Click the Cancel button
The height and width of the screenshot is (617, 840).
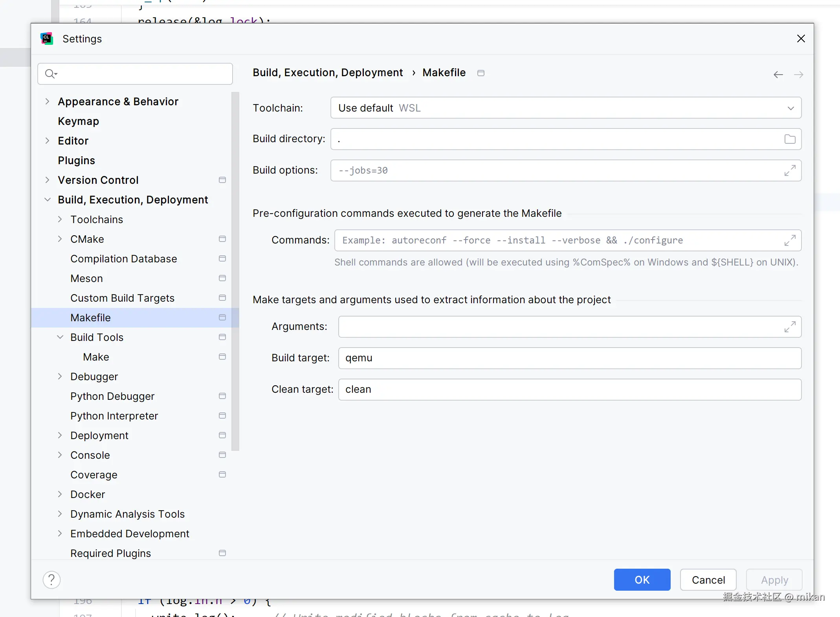pos(708,580)
